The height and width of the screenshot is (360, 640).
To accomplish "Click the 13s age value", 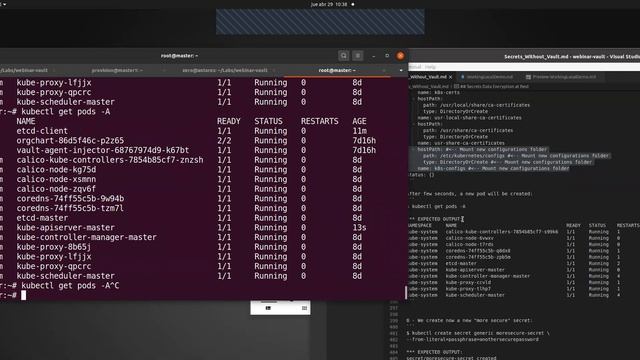I will pyautogui.click(x=359, y=227).
